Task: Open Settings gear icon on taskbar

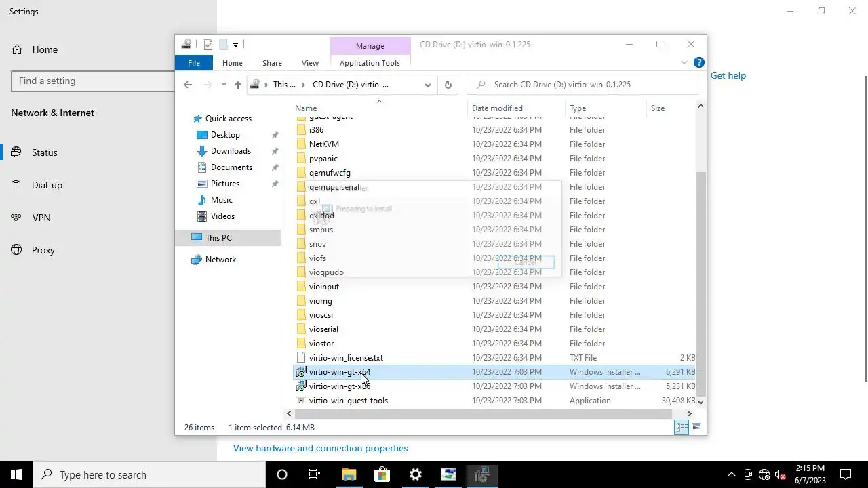Action: pos(415,474)
